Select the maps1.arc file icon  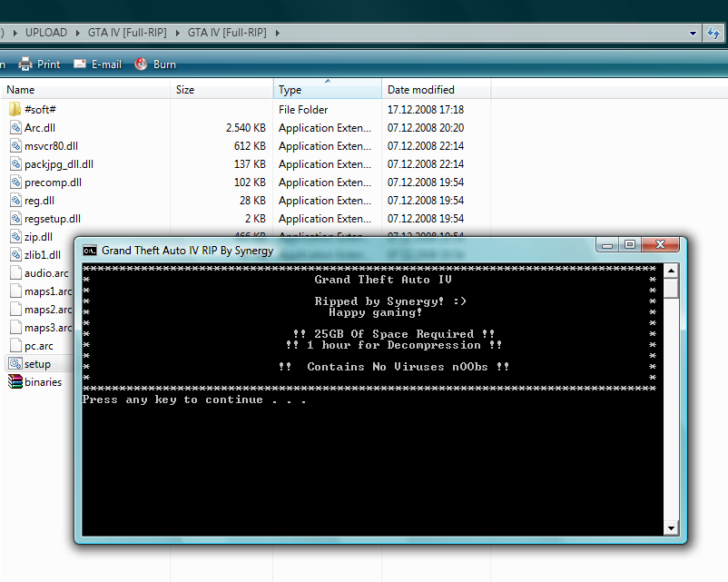[x=15, y=291]
